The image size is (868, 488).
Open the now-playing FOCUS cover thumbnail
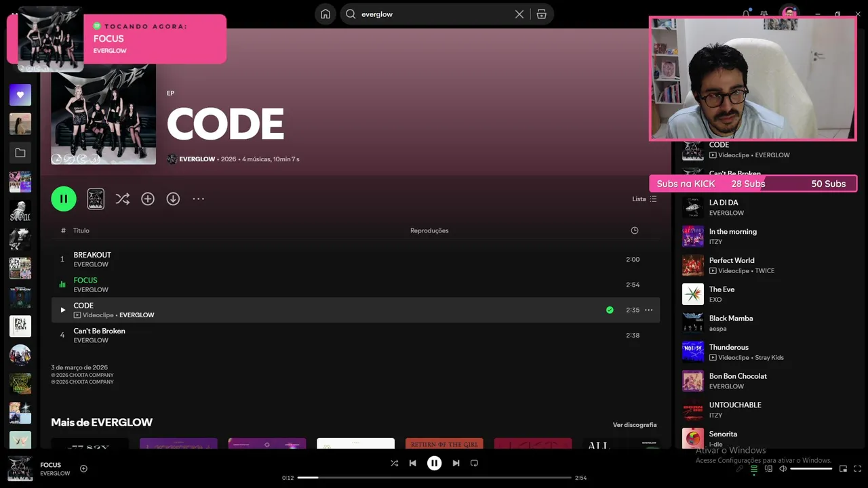coord(20,468)
